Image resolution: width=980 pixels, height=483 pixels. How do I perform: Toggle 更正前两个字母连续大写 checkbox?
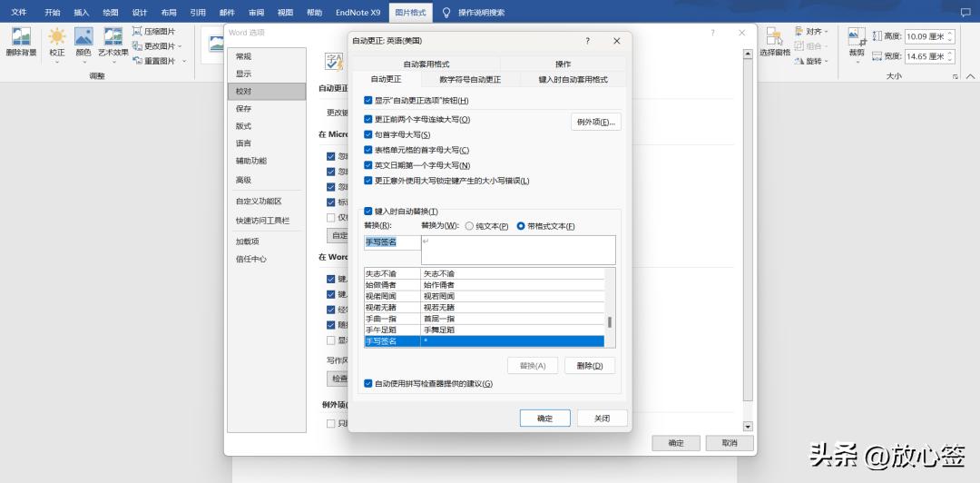pyautogui.click(x=368, y=119)
